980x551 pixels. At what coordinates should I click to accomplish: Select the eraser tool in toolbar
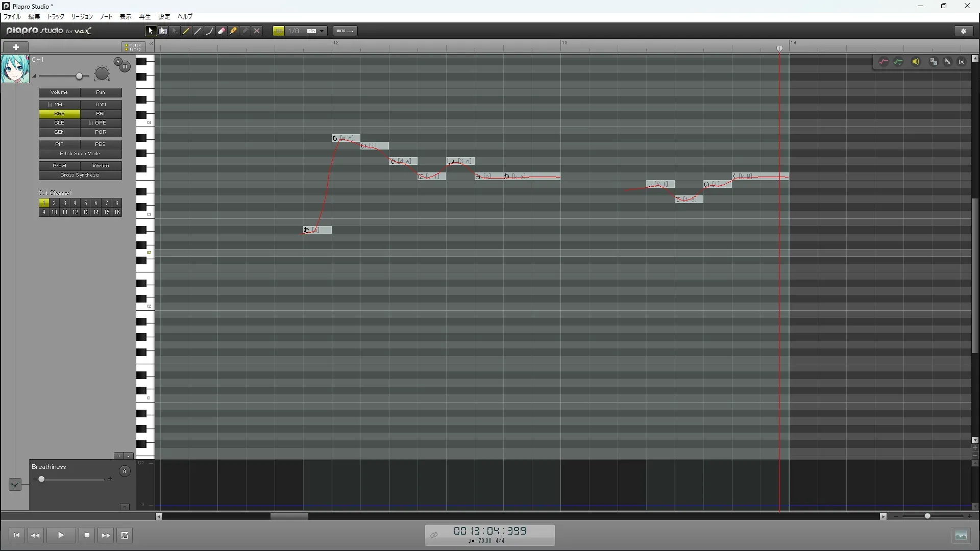click(222, 31)
